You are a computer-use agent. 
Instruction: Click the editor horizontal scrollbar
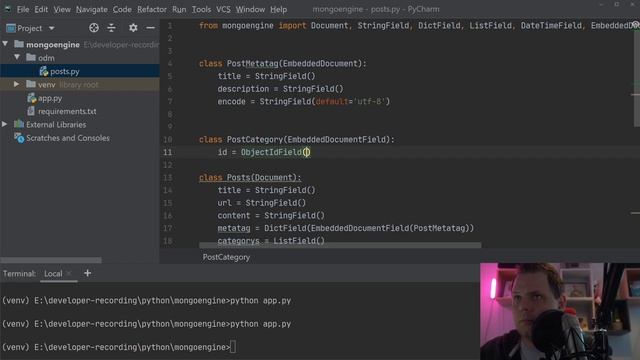click(x=340, y=245)
